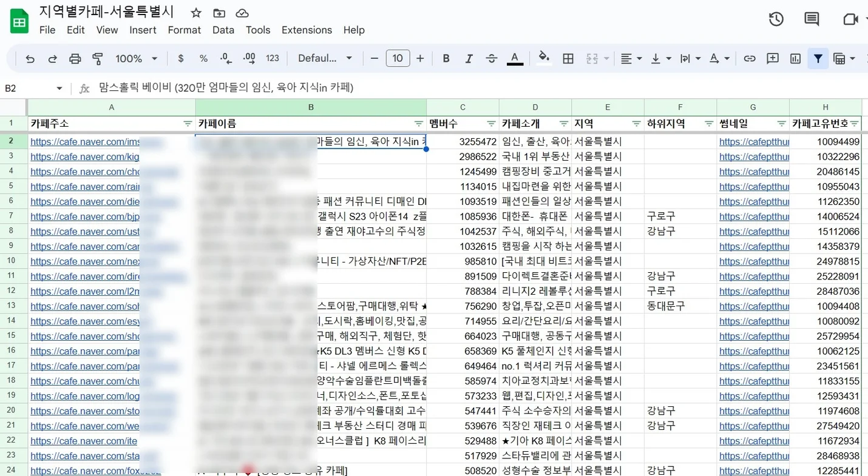The height and width of the screenshot is (476, 868).
Task: Open filter for 썸네일 column
Action: [781, 124]
